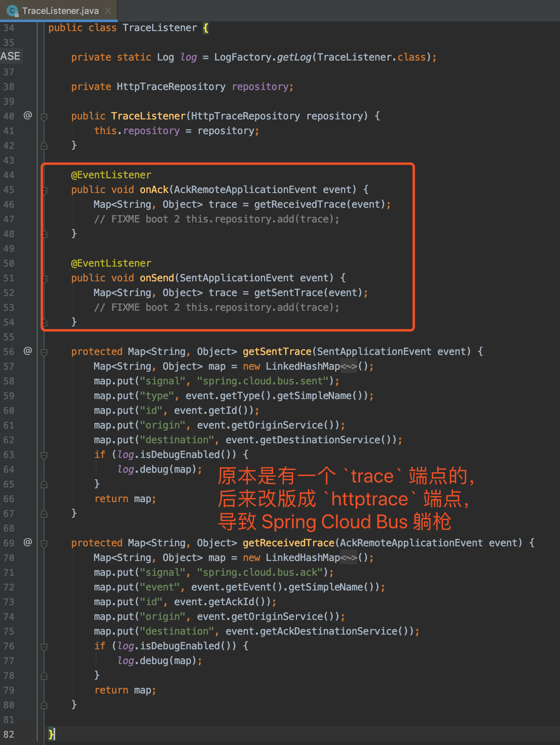Screen dimensions: 560x745
Task: Click line number 82 in the gutter
Action: [x=9, y=734]
